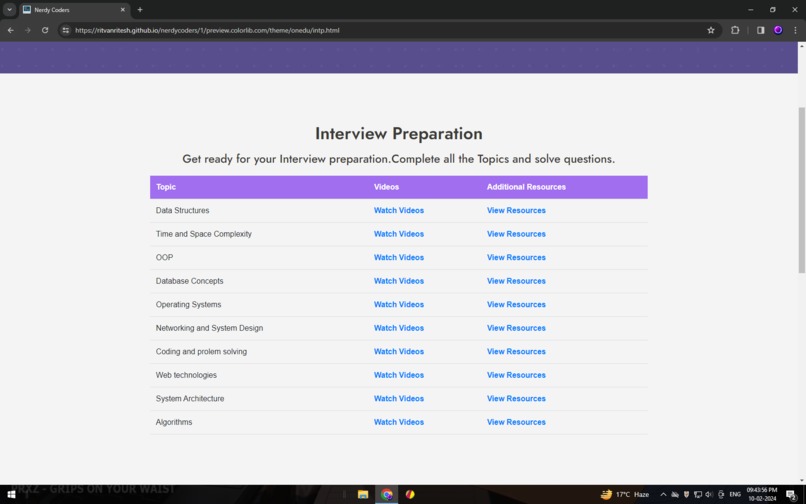806x504 pixels.
Task: Change the ENG input language
Action: (735, 495)
